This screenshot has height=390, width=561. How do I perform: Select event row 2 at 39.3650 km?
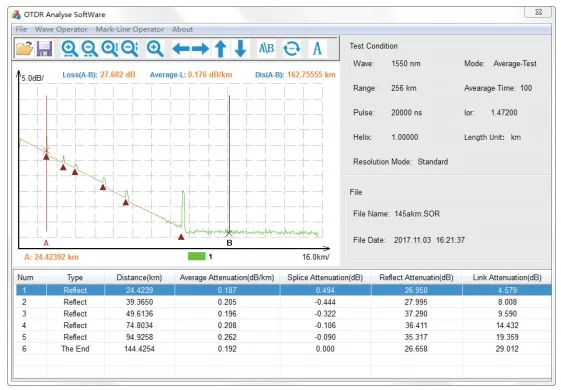click(x=283, y=302)
